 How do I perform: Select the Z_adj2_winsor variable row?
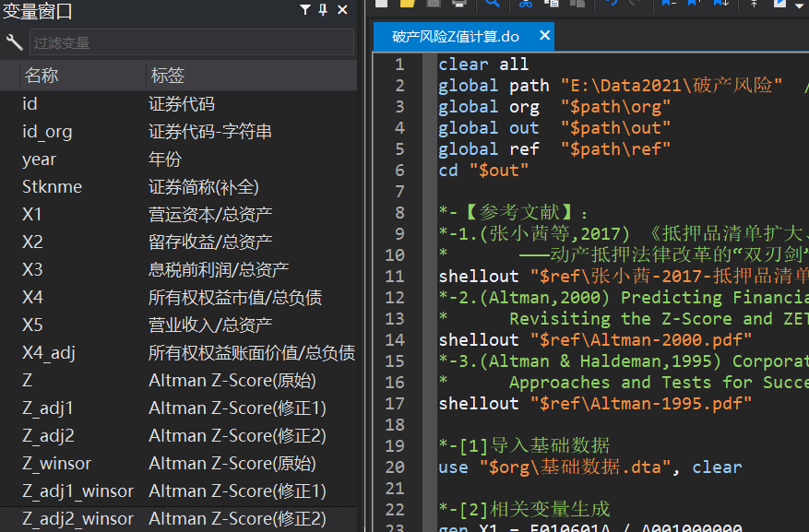tap(78, 519)
